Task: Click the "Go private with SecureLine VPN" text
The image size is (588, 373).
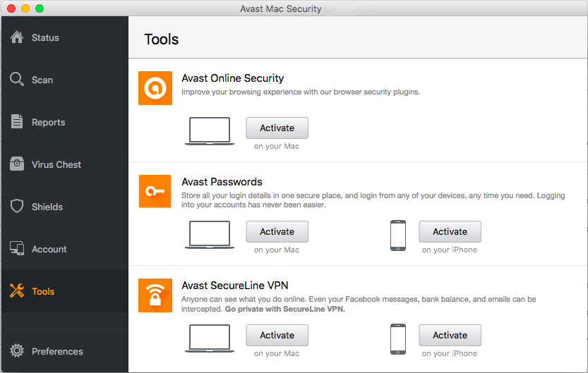Action: tap(284, 310)
